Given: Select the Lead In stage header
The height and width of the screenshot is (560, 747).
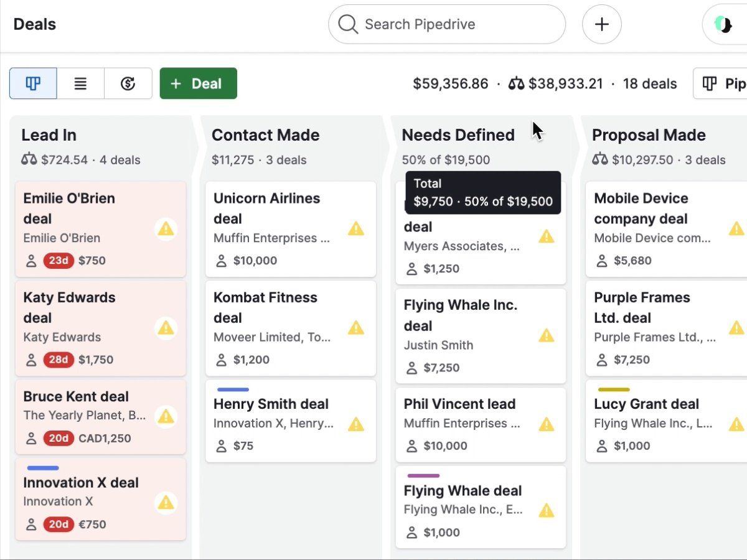Looking at the screenshot, I should tap(49, 135).
